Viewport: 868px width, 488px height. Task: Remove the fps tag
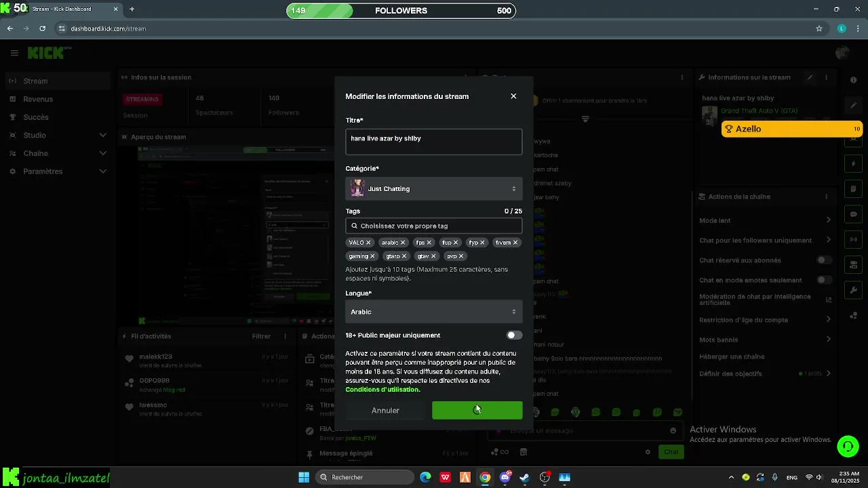pyautogui.click(x=429, y=243)
